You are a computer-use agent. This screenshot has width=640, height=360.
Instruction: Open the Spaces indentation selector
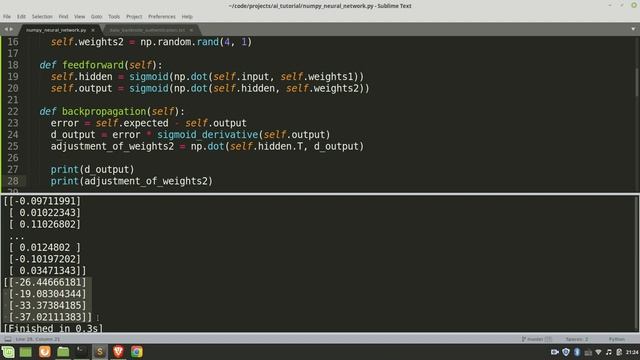(x=577, y=339)
